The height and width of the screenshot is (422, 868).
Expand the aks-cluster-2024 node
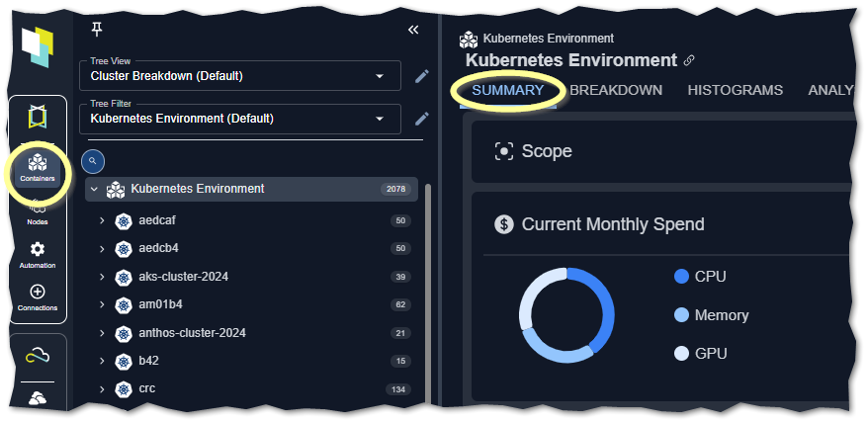tap(102, 277)
